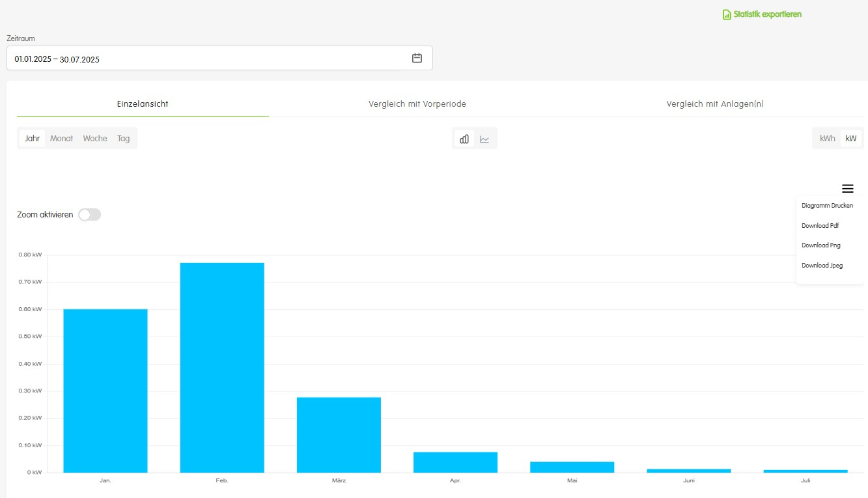868x498 pixels.
Task: Select the Jahr time range
Action: [33, 139]
